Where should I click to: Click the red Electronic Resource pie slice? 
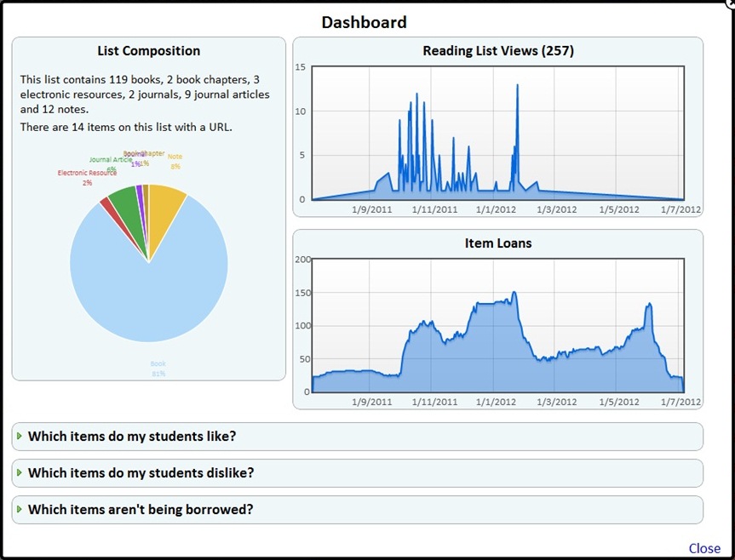point(106,203)
